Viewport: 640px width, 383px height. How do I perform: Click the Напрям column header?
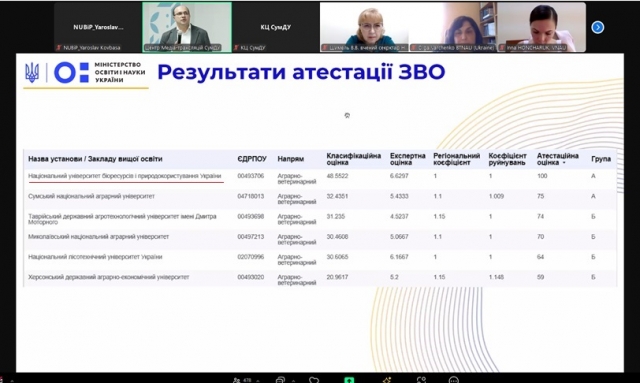click(x=291, y=159)
